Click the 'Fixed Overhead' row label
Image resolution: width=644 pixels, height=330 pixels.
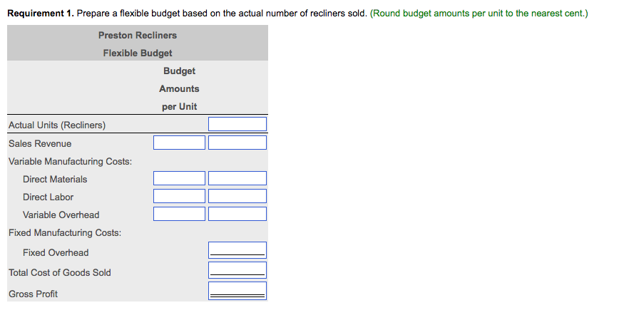[x=56, y=252]
